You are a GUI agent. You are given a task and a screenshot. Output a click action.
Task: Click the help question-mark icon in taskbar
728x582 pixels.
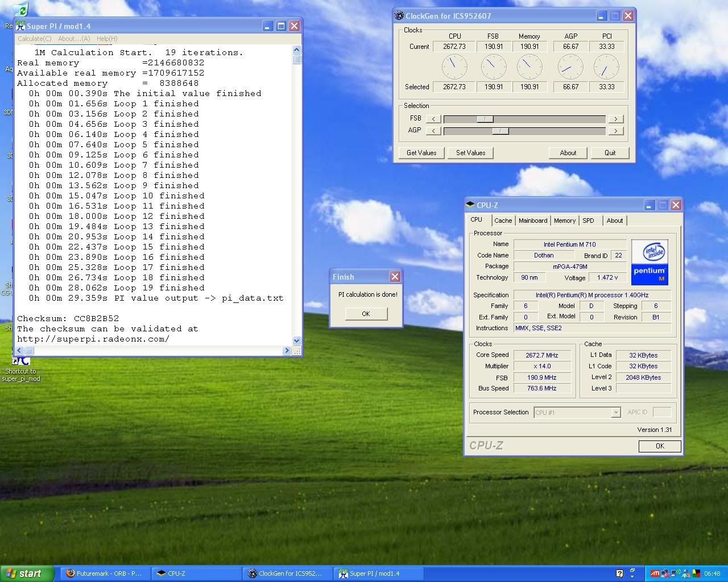pos(619,573)
